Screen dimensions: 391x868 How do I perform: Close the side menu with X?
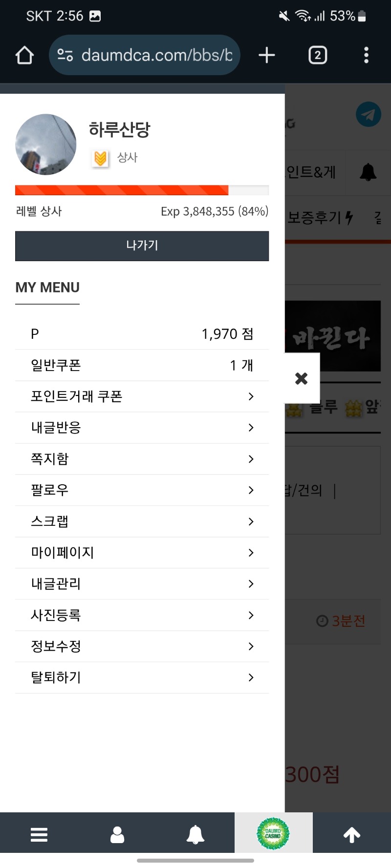(302, 378)
